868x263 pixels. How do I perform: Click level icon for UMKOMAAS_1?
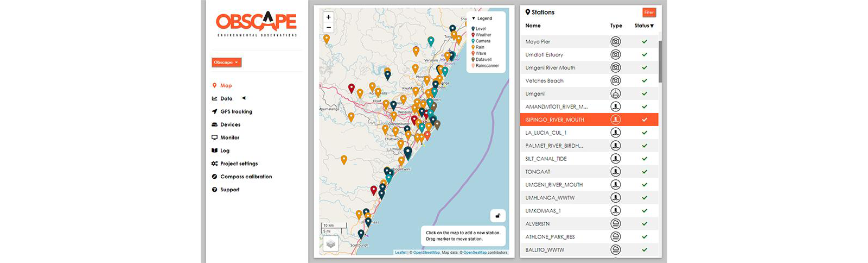click(615, 211)
